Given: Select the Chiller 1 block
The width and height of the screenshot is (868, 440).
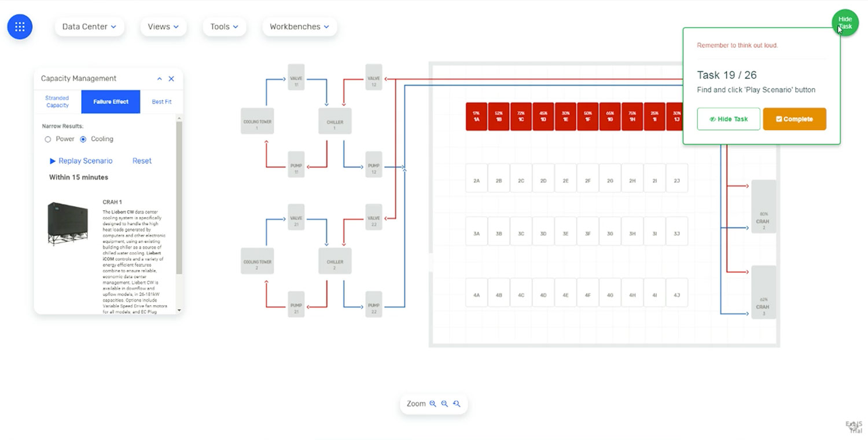Looking at the screenshot, I should [335, 122].
